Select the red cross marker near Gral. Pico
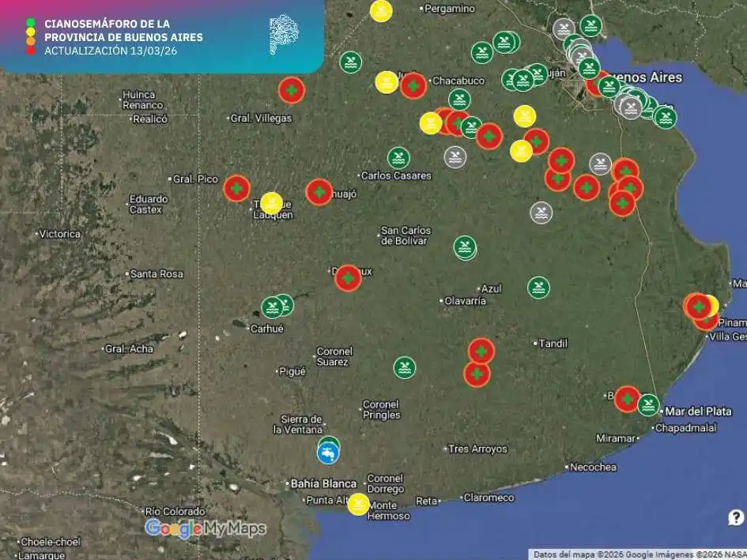Screen dimensions: 747x560 coord(237,189)
